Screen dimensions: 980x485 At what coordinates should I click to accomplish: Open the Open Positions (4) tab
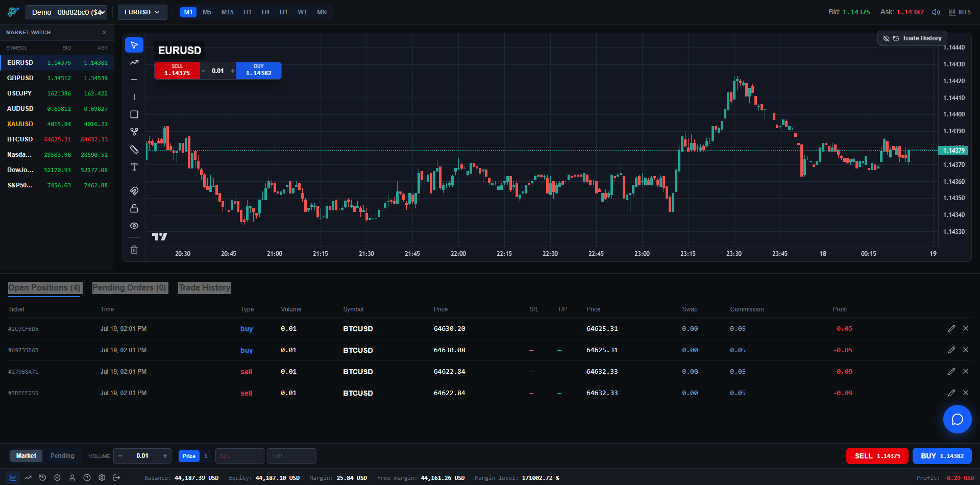coord(44,288)
